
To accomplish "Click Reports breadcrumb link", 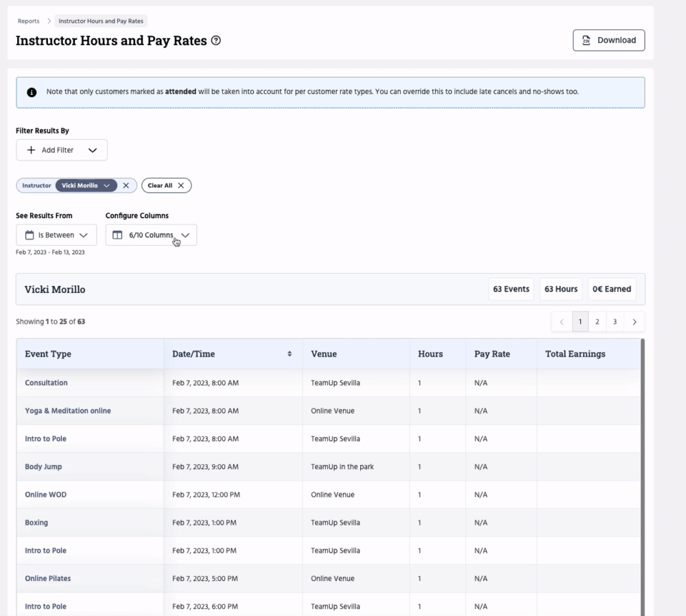I will point(29,21).
